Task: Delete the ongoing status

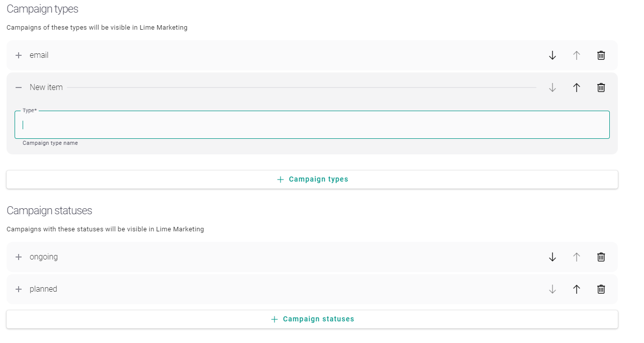Action: coord(601,257)
